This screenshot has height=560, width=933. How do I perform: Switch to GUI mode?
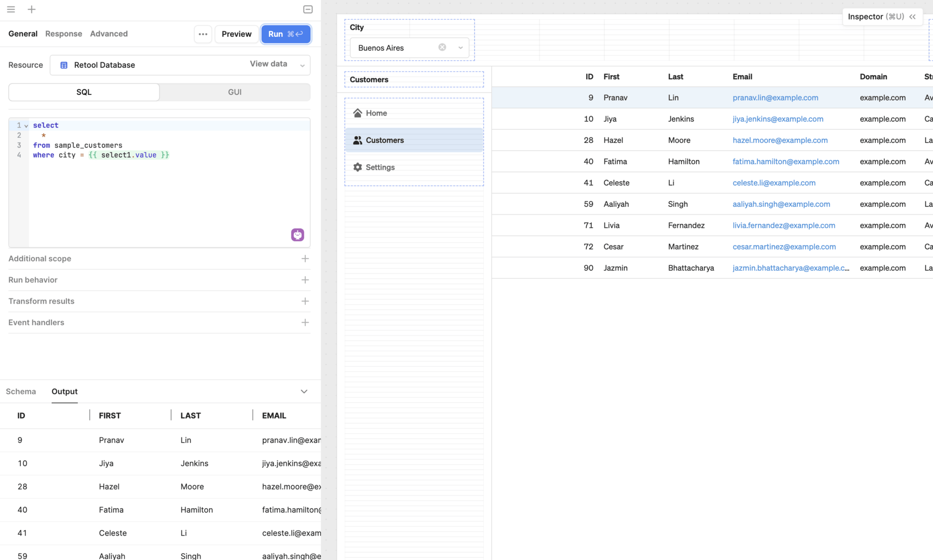point(235,92)
